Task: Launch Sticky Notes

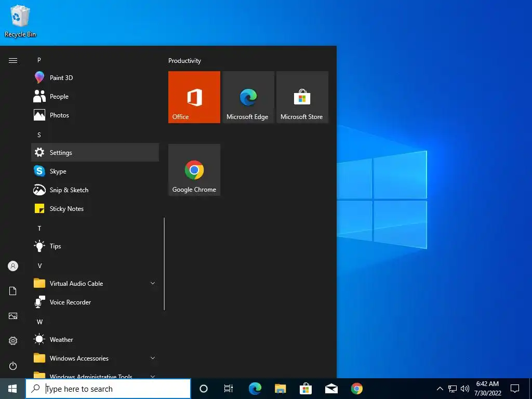Action: [95, 208]
